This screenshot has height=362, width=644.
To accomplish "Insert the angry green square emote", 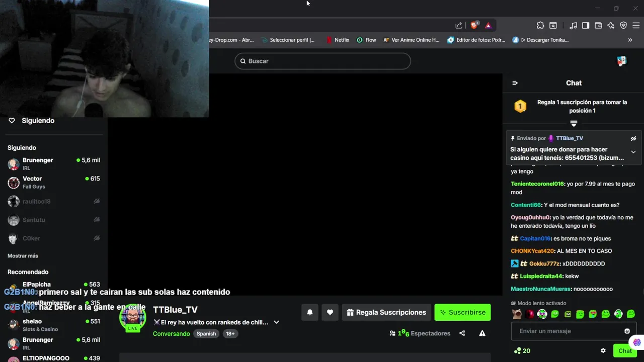I will point(568,314).
